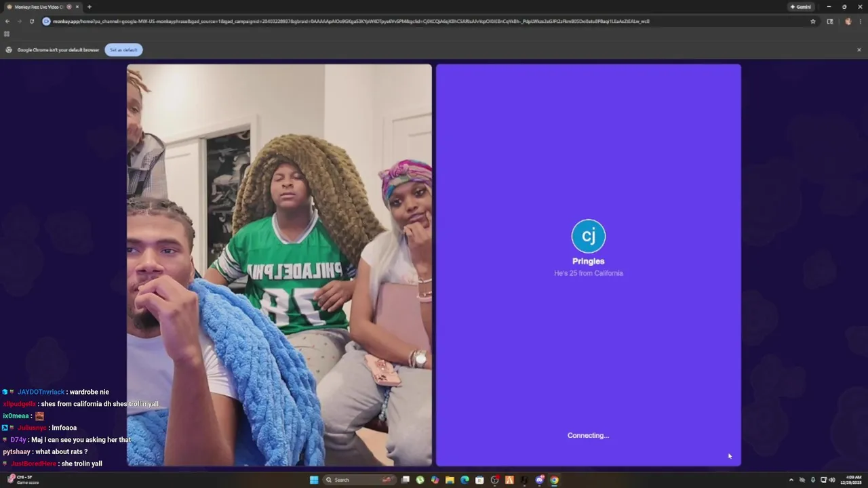The image size is (868, 488).
Task: Click the Juiiusnyc lmfoaoa chat message
Action: pos(39,428)
